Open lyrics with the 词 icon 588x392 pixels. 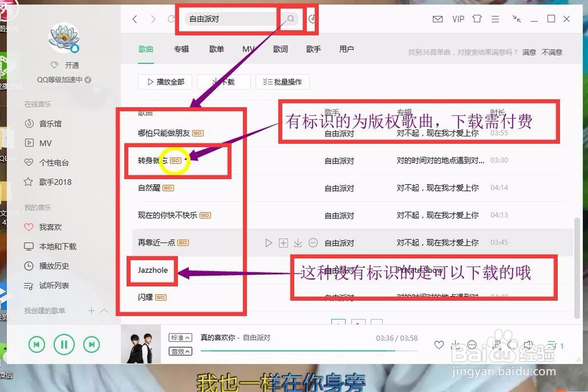tap(497, 344)
